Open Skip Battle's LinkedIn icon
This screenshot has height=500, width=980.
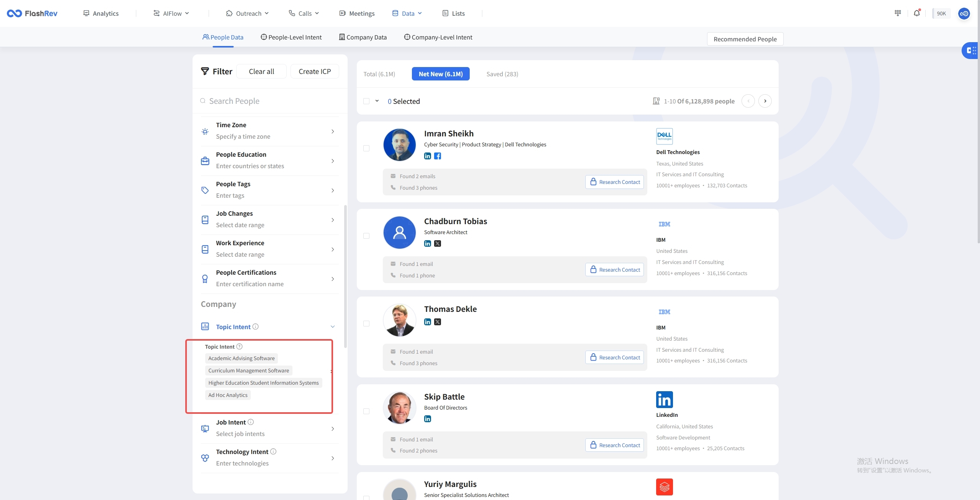428,419
